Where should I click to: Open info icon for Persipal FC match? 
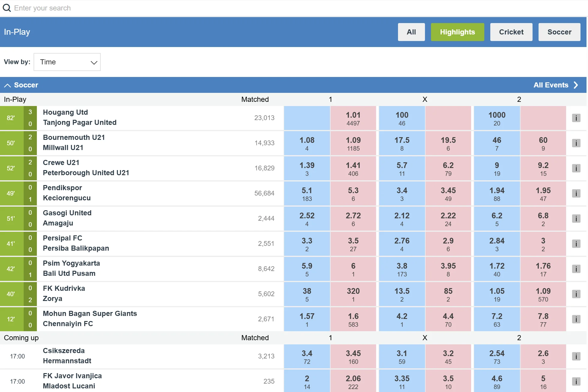[576, 244]
